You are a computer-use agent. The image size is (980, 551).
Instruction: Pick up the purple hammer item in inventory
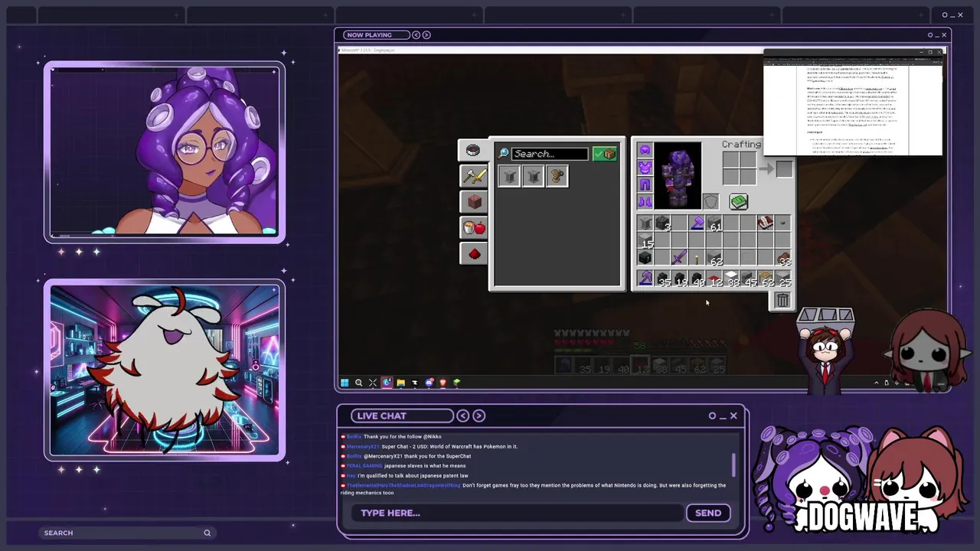coord(697,223)
